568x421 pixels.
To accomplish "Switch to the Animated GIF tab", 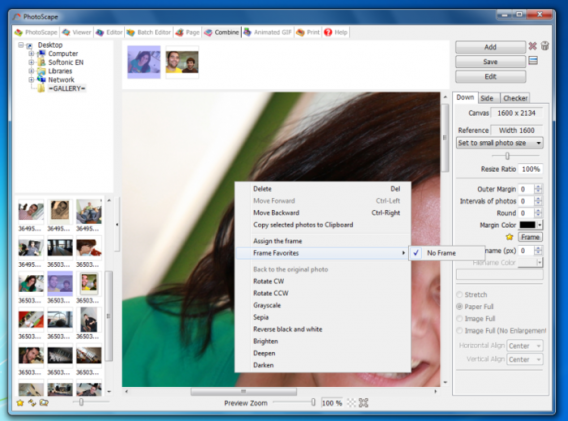I will pyautogui.click(x=268, y=32).
